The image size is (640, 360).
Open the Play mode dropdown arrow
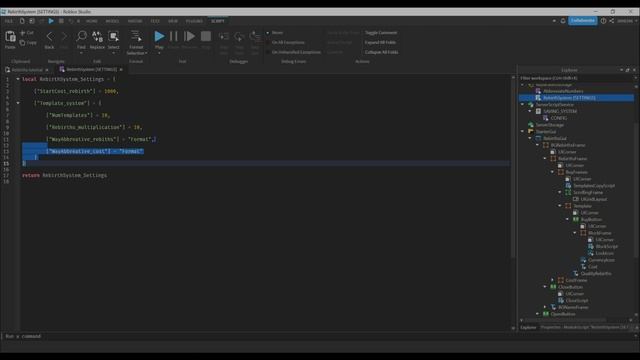(159, 53)
